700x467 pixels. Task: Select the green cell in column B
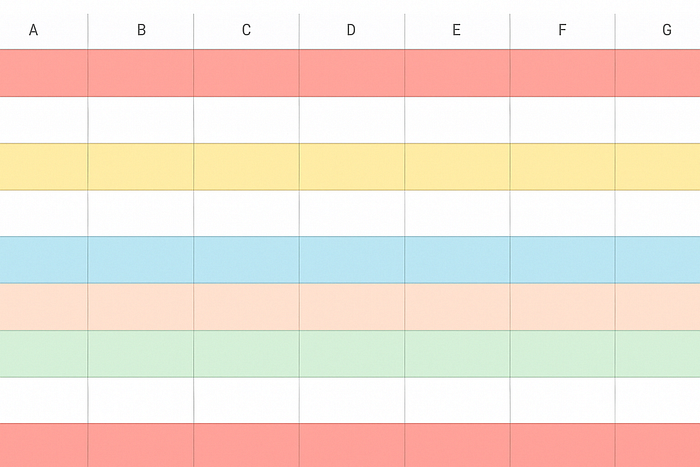(141, 354)
